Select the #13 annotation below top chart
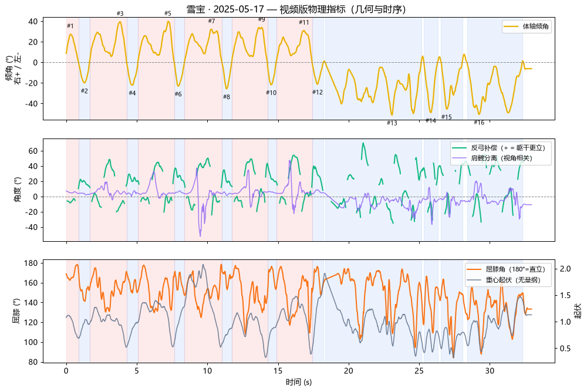 [392, 123]
